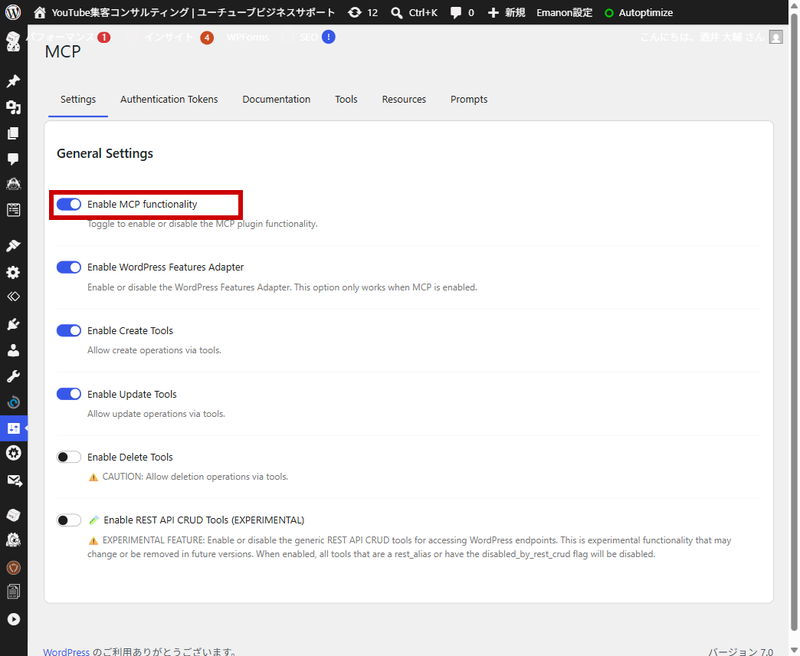Disable the Enable Create Tools switch
800x656 pixels.
69,331
